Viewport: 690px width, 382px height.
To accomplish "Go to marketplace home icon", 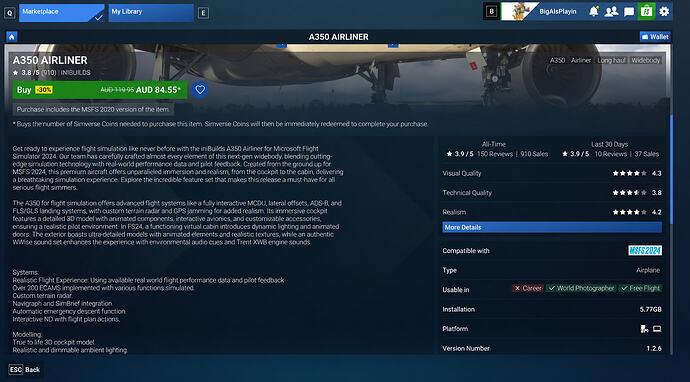I will click(x=11, y=37).
